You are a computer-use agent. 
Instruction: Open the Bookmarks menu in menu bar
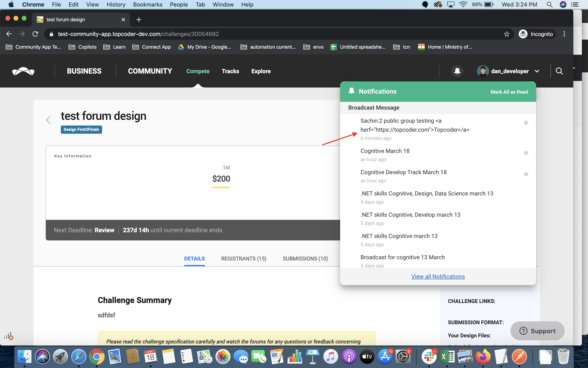pos(147,4)
